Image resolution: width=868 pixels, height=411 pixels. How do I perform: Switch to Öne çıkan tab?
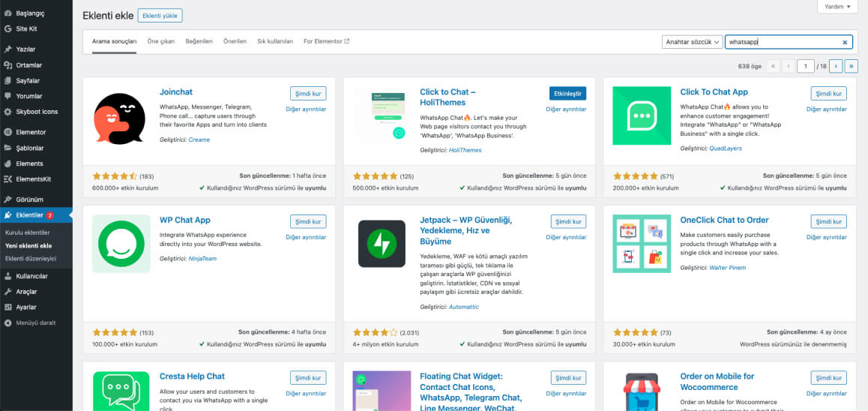(x=161, y=41)
